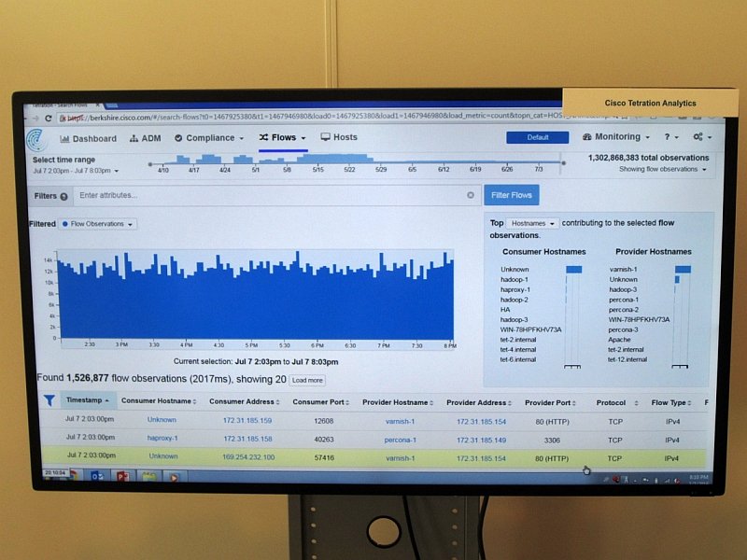The height and width of the screenshot is (560, 747).
Task: Click left handle of time range slider
Action: (150, 164)
